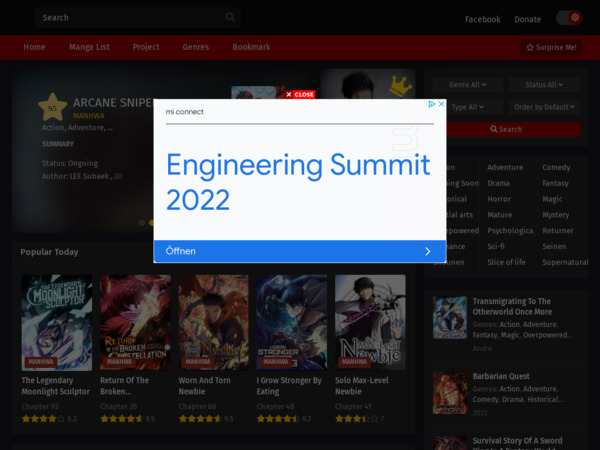Open the Genres menu item
The height and width of the screenshot is (450, 600).
tap(196, 47)
